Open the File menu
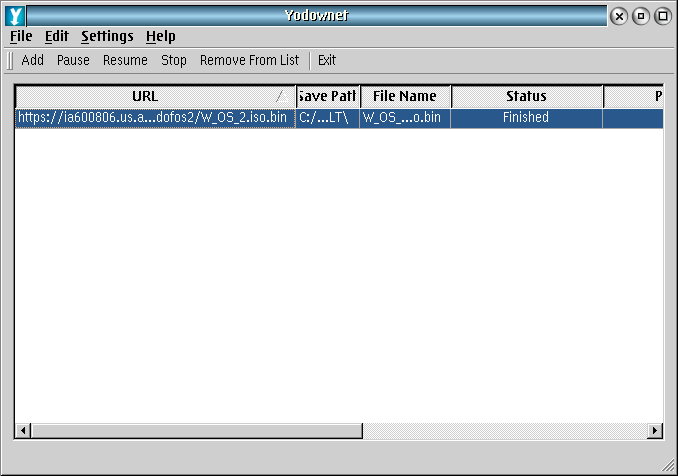The height and width of the screenshot is (476, 678). 21,36
